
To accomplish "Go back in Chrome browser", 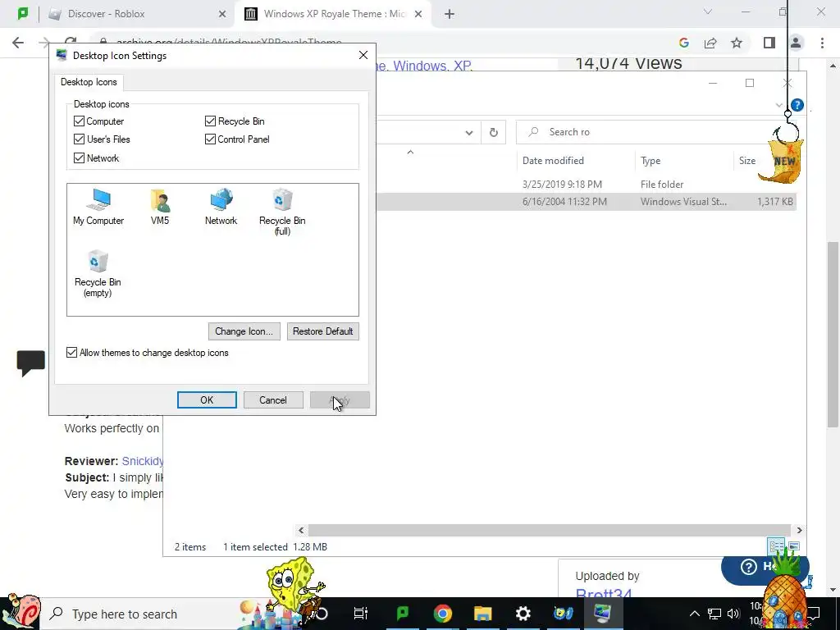I will [x=18, y=43].
